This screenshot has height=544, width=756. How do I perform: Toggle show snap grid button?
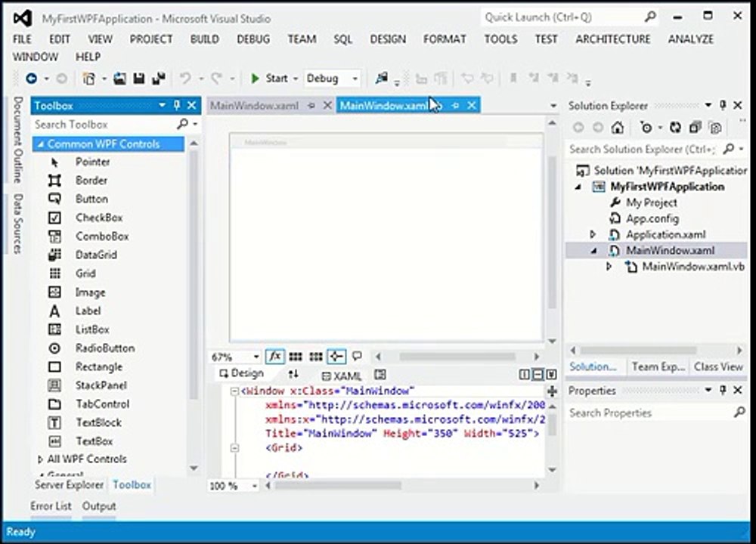(x=296, y=357)
